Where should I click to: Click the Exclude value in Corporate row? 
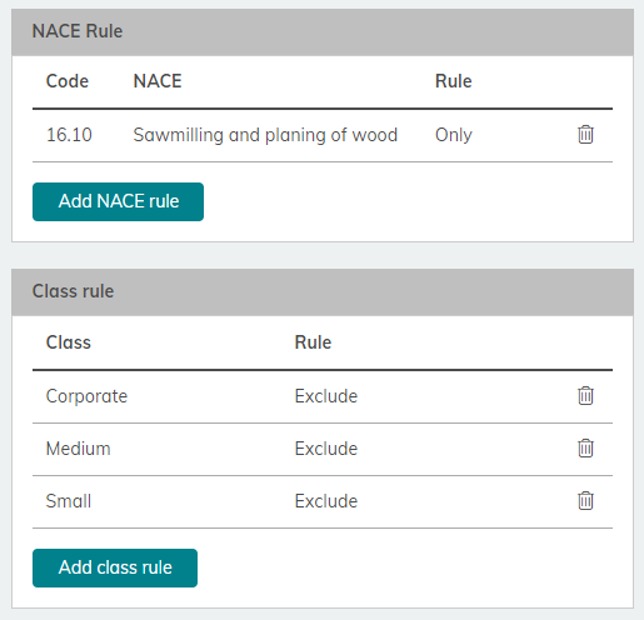click(326, 396)
